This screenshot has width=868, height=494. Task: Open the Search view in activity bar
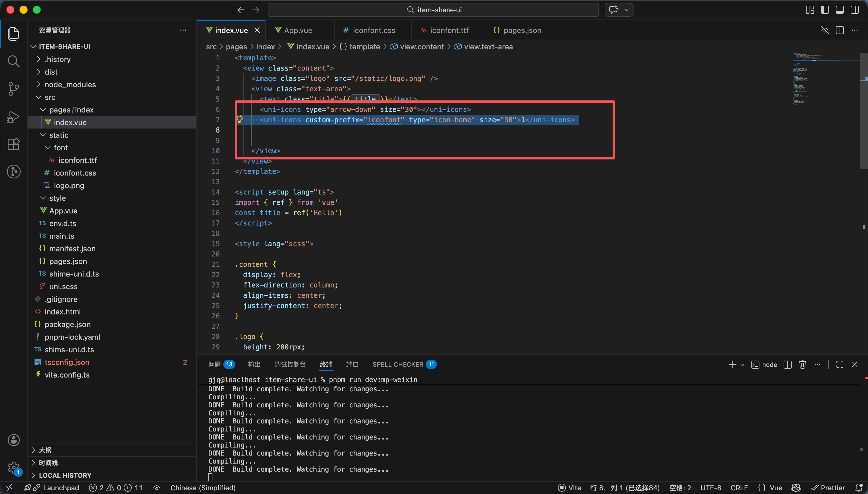[x=13, y=61]
